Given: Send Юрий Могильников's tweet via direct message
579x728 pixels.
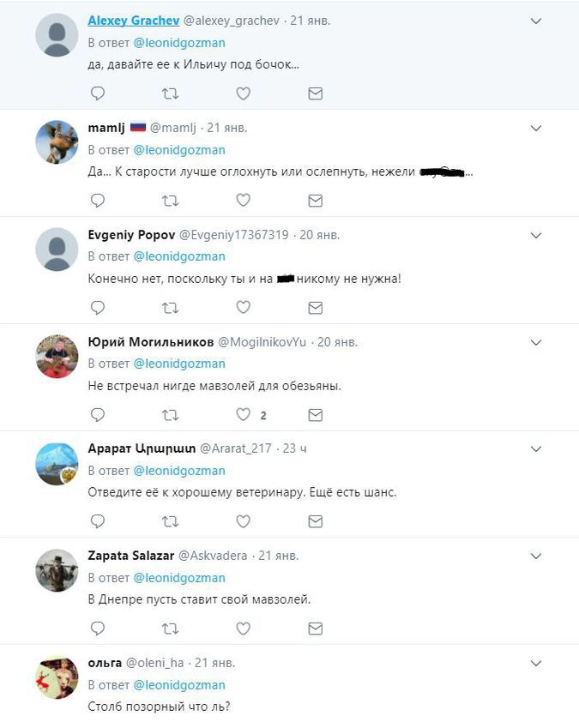Looking at the screenshot, I should pyautogui.click(x=315, y=415).
